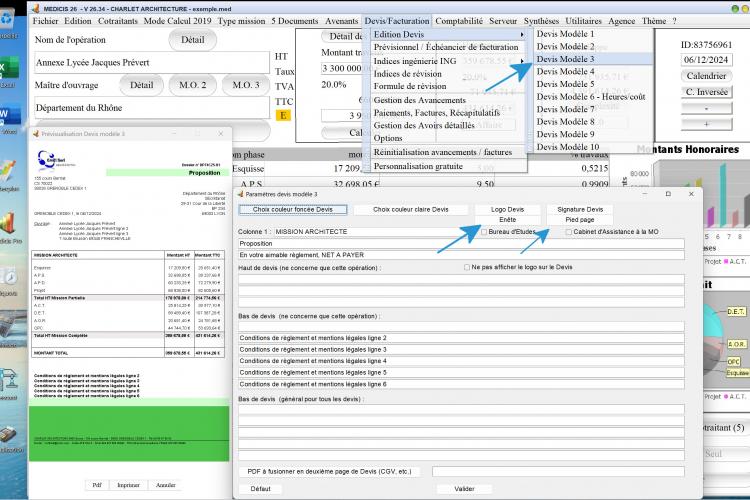Open the Mode Calcul 2019 menu

[177, 21]
